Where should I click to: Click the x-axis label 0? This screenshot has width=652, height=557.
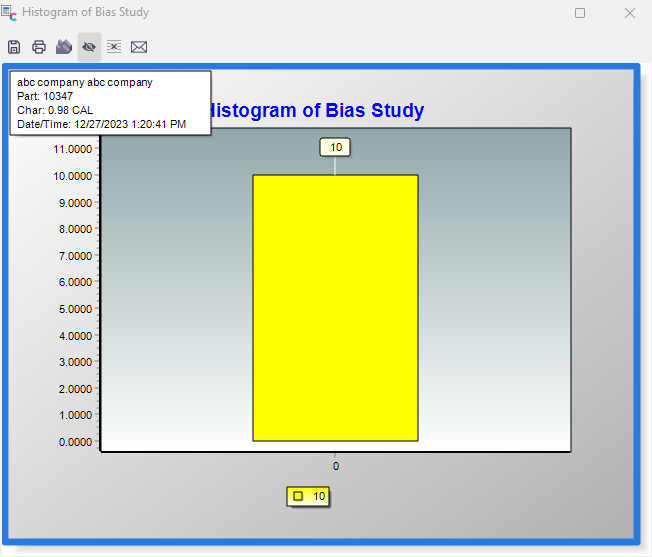click(335, 466)
